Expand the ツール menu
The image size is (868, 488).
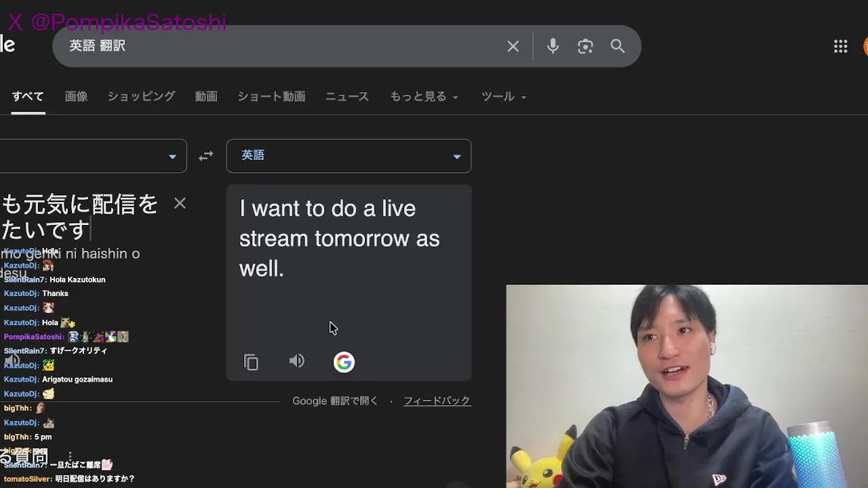tap(504, 97)
